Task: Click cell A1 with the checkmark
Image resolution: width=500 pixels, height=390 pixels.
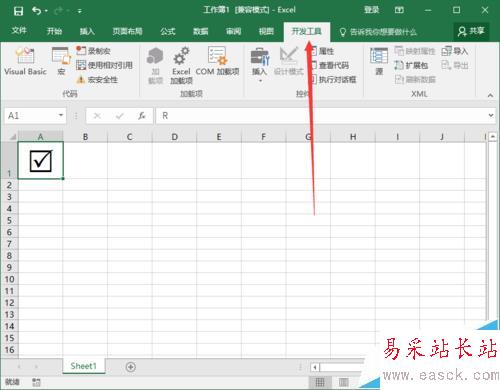Action: point(40,160)
